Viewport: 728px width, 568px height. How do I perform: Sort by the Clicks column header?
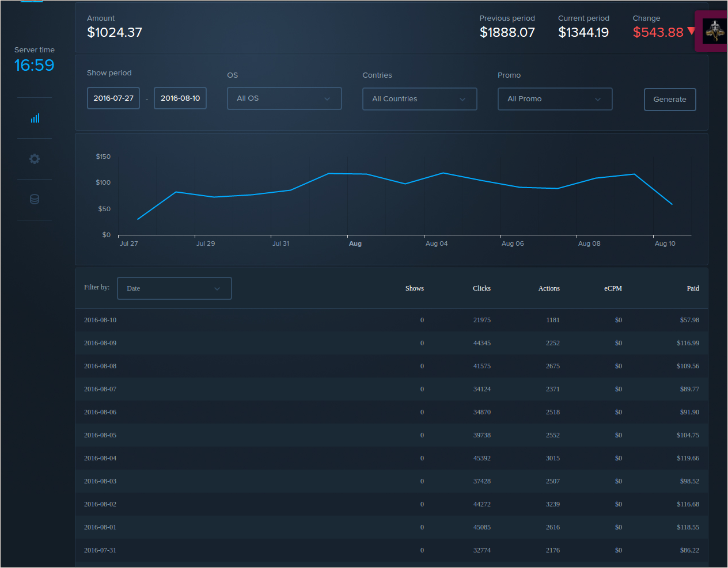click(x=482, y=288)
